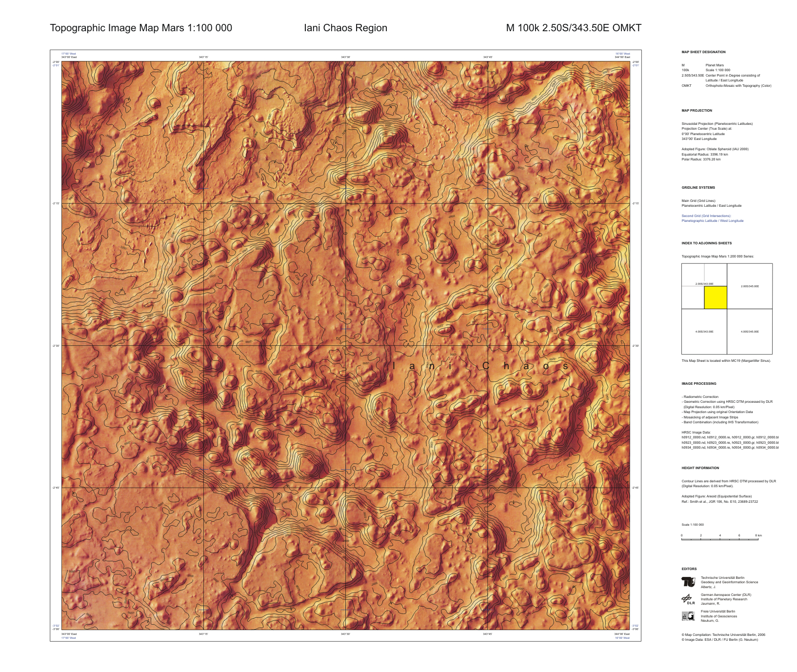Click the M 100k 2.50S/343.50E OMKT designation
The height and width of the screenshot is (672, 797).
click(x=573, y=28)
